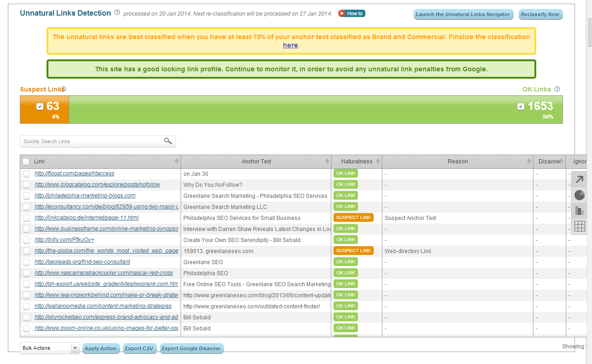Click the Reason column header
Viewport: 592px width, 364px height.
click(457, 162)
